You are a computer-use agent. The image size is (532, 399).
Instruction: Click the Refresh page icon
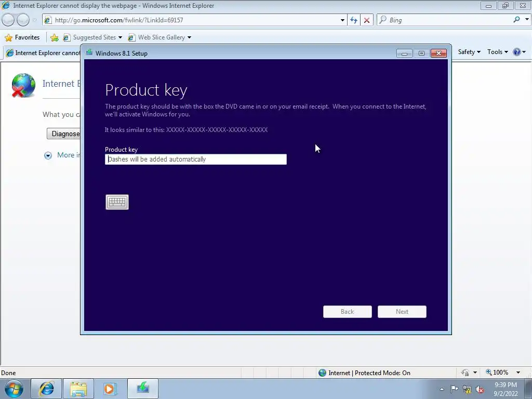(354, 20)
